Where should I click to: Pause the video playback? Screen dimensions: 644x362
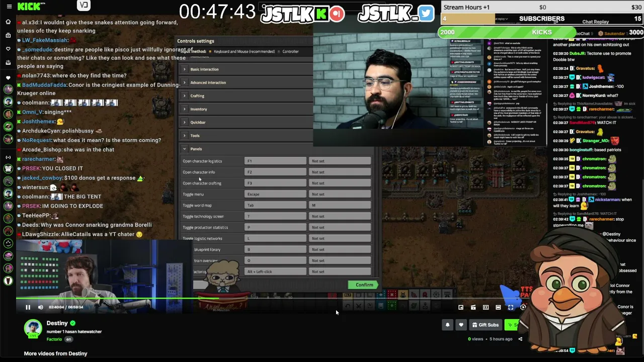pyautogui.click(x=28, y=307)
